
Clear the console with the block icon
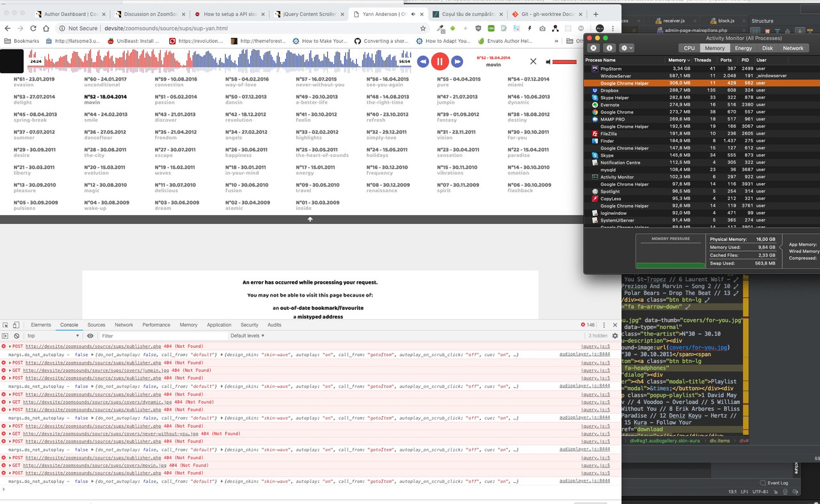16,336
